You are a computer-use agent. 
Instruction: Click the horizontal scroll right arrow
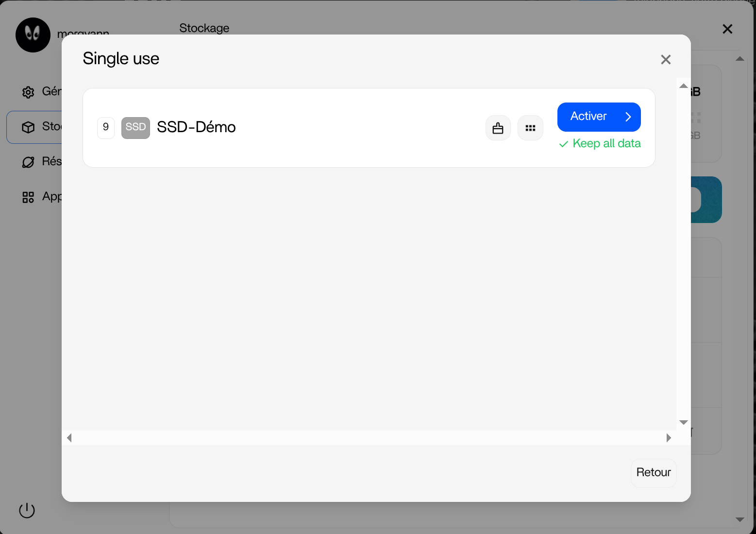click(669, 438)
